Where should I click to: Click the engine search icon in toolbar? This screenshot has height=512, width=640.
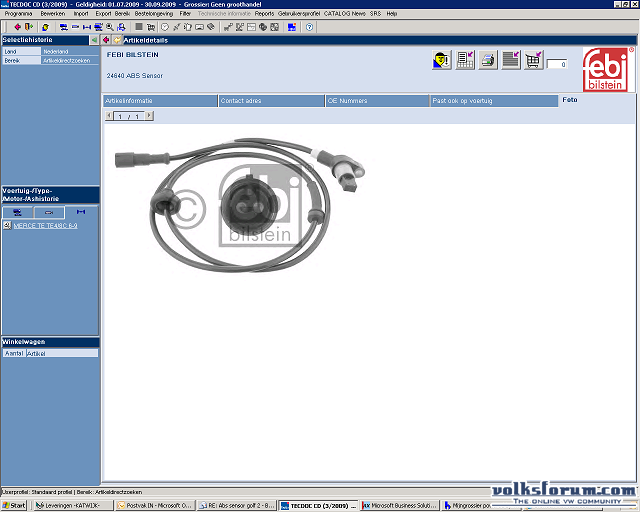75,27
